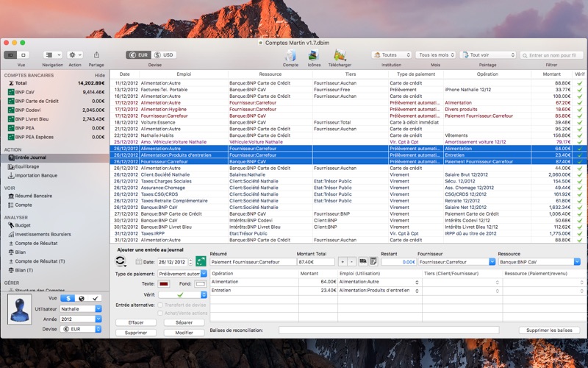The image size is (588, 368).
Task: Select Entrée Journal in sidebar
Action: click(x=54, y=158)
